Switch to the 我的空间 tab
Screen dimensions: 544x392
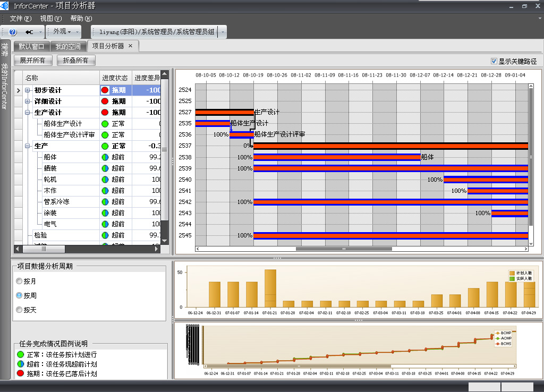pos(68,47)
